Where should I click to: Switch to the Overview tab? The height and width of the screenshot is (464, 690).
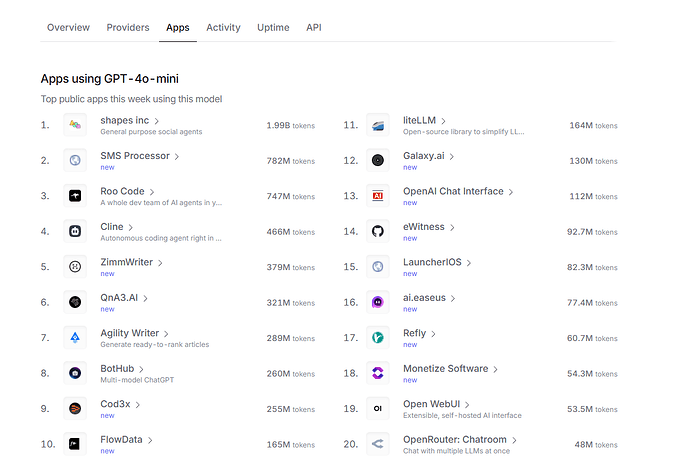tap(68, 27)
